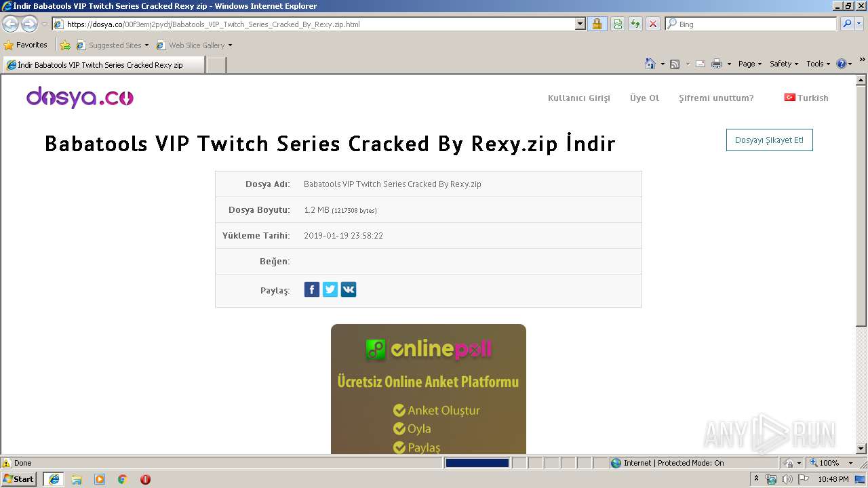The height and width of the screenshot is (488, 868).
Task: Click the Kullanıcı Girişi link
Action: pyautogui.click(x=579, y=98)
